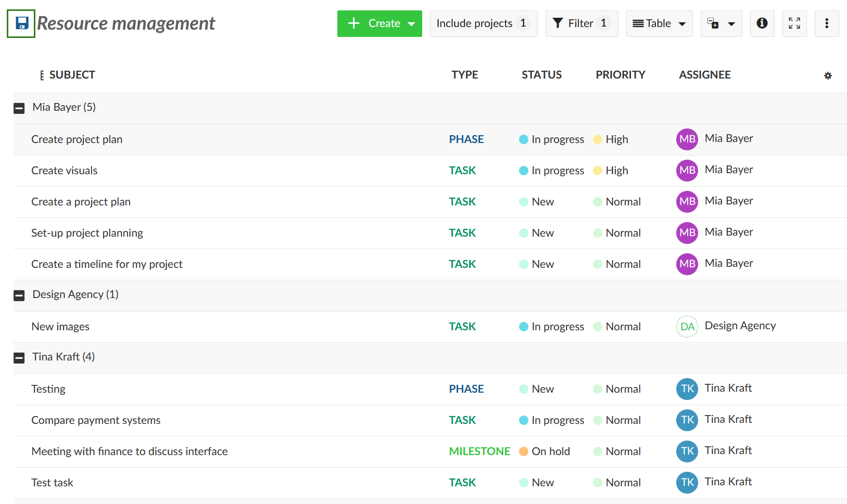Click Mia Bayer's avatar on Create visuals

point(687,171)
